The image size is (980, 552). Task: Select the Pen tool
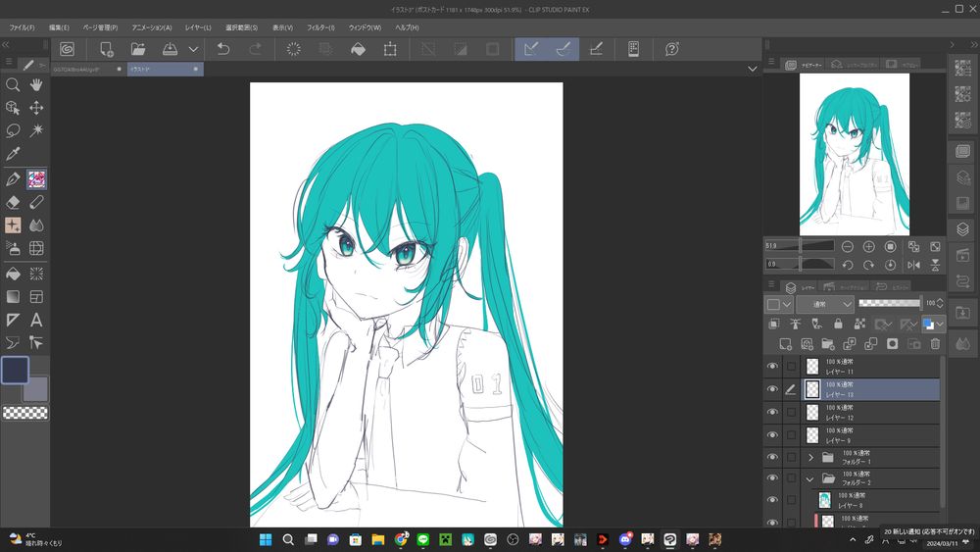13,179
